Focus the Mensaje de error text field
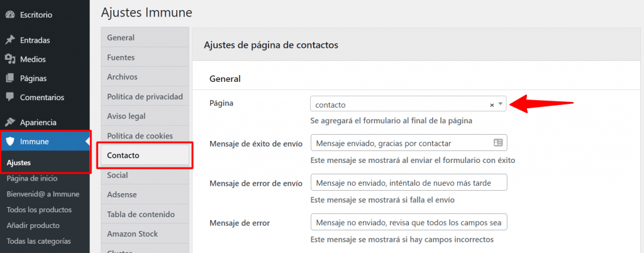 [408, 223]
